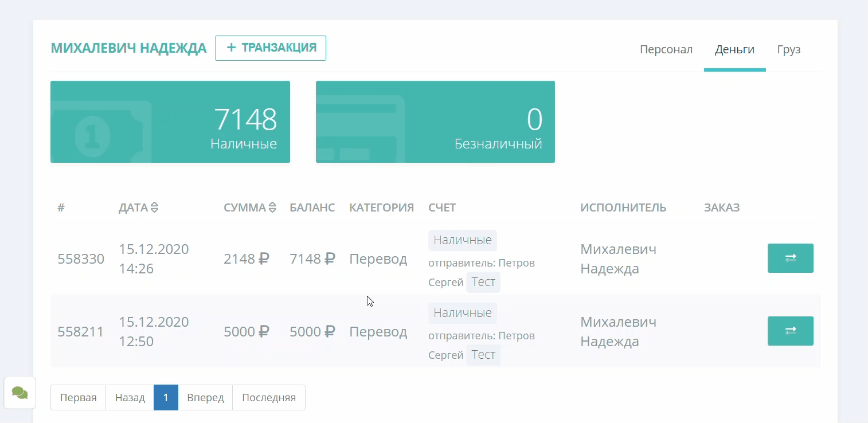
Task: Click Наличные tag in row 558211
Action: click(x=463, y=313)
